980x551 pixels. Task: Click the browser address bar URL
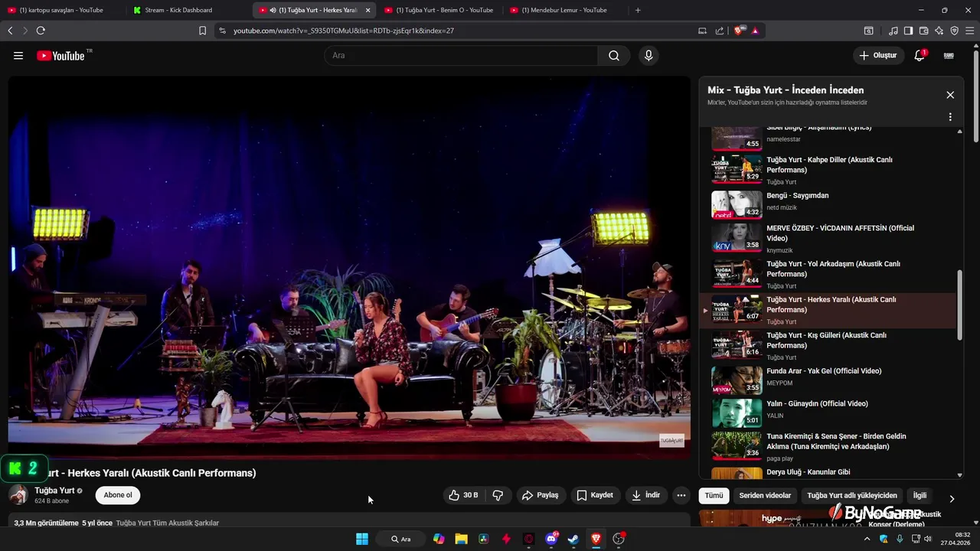click(x=344, y=31)
